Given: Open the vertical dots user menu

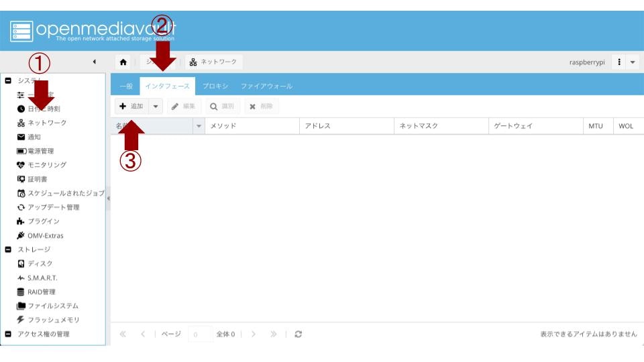Looking at the screenshot, I should click(619, 62).
